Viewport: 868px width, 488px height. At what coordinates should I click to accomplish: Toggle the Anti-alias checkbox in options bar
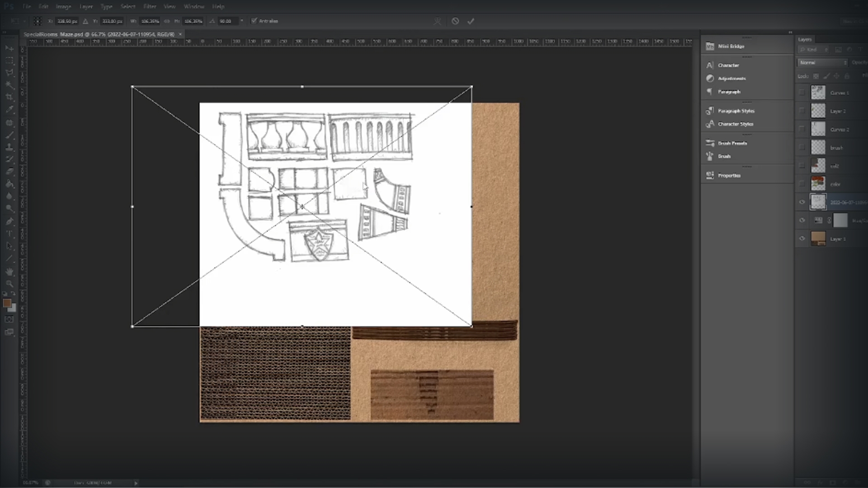254,21
